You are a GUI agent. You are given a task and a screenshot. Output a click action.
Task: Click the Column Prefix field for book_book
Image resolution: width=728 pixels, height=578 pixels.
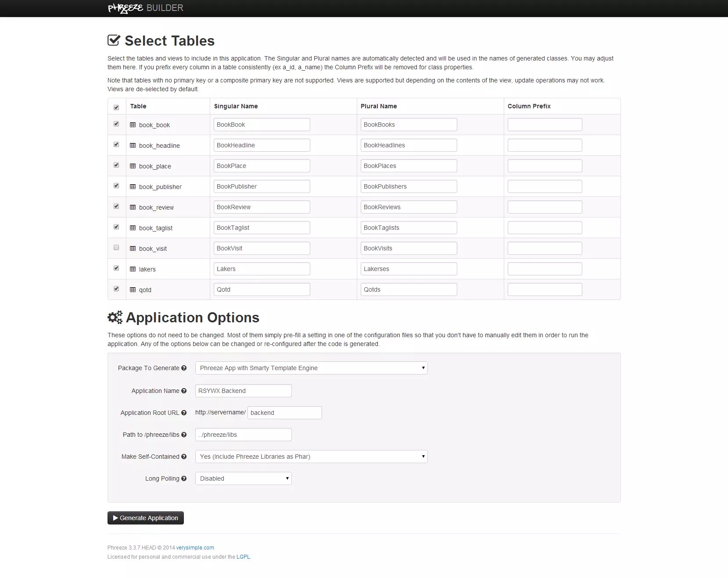click(x=545, y=125)
